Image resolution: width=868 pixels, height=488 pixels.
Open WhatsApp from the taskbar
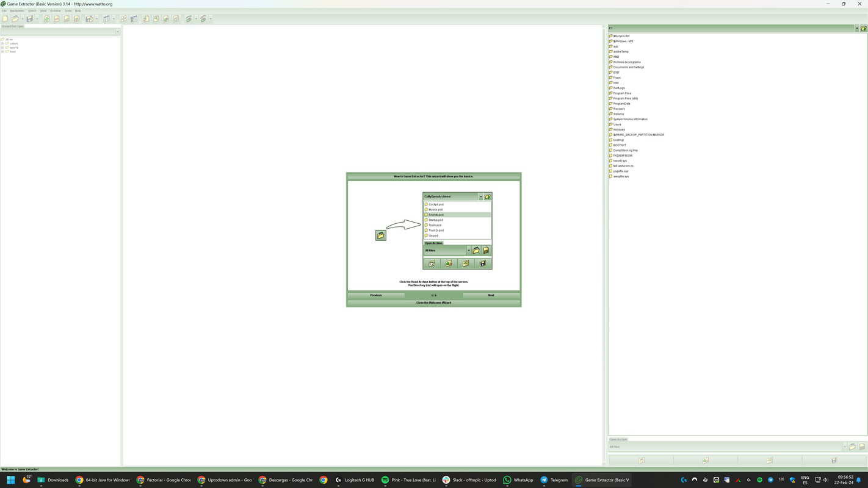(518, 480)
